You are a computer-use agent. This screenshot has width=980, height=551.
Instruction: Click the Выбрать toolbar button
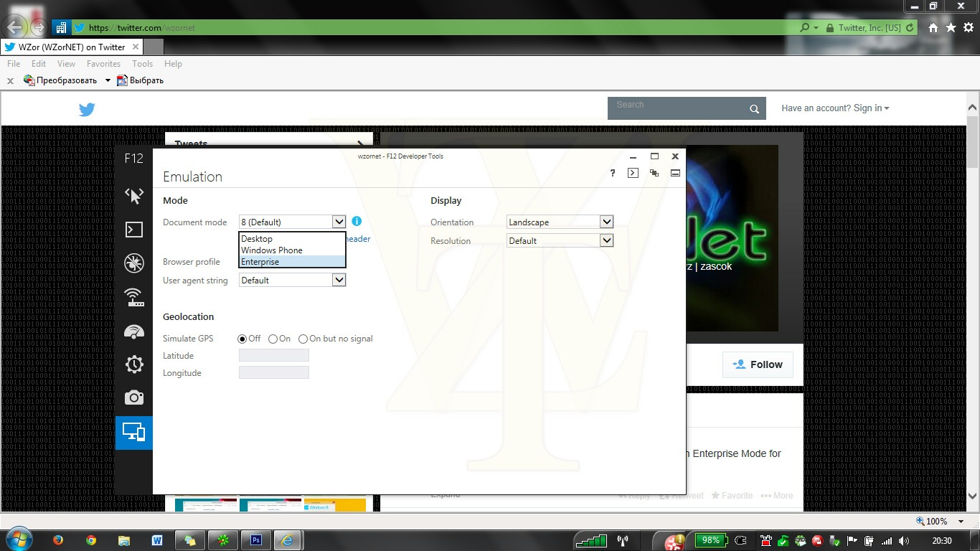pos(141,80)
